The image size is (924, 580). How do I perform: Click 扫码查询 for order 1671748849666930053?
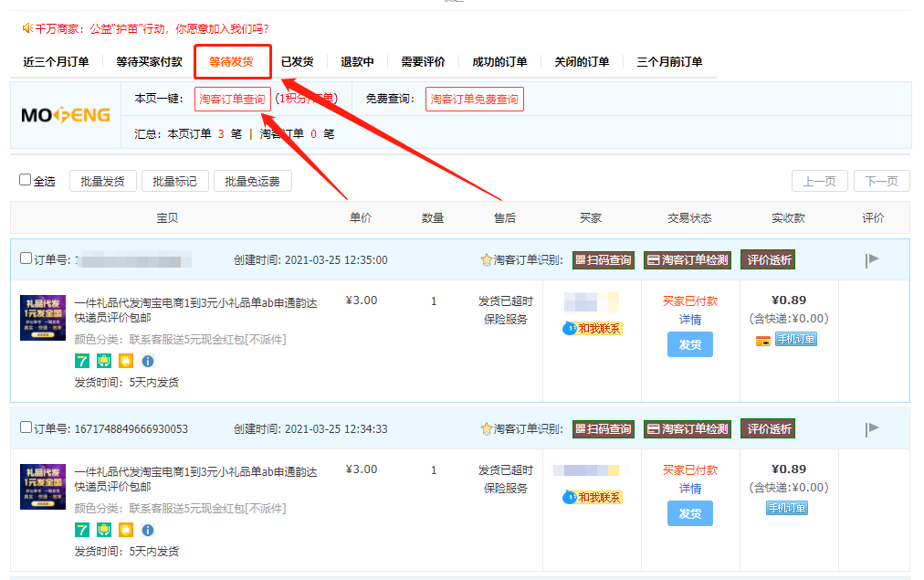point(604,429)
